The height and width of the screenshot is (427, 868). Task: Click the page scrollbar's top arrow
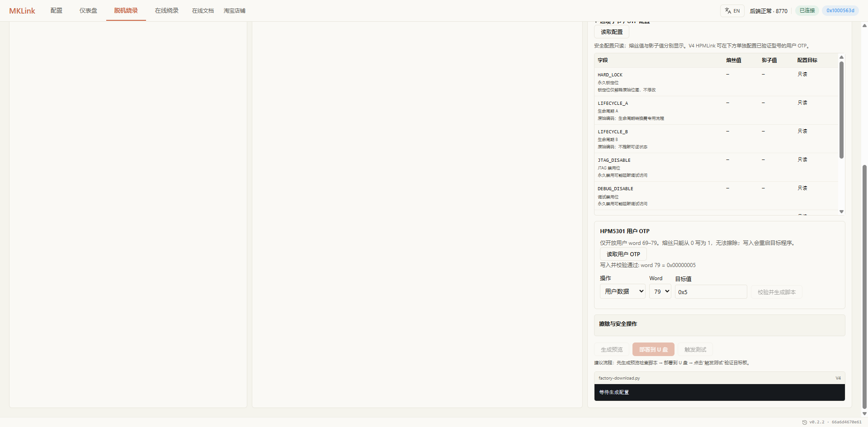(864, 26)
